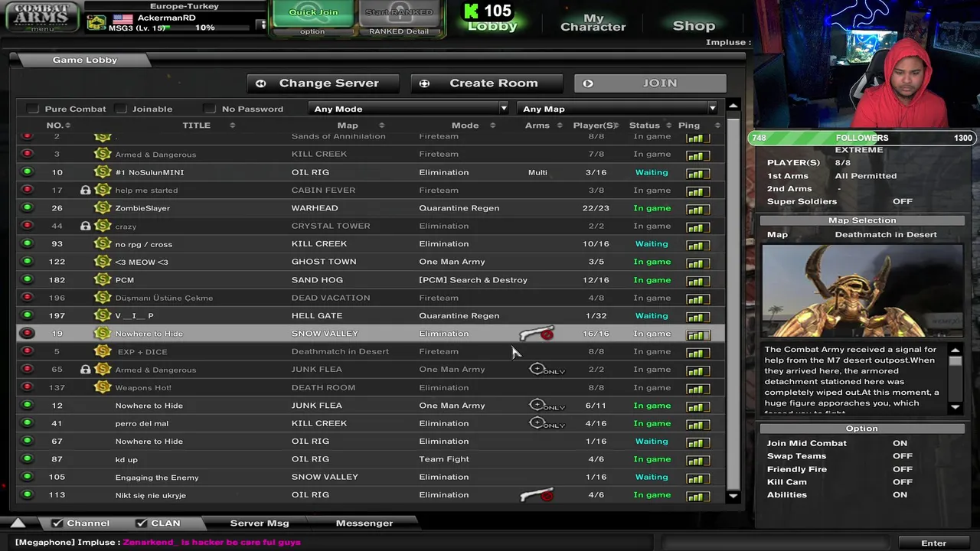
Task: Check the No Password filter
Action: pos(210,109)
